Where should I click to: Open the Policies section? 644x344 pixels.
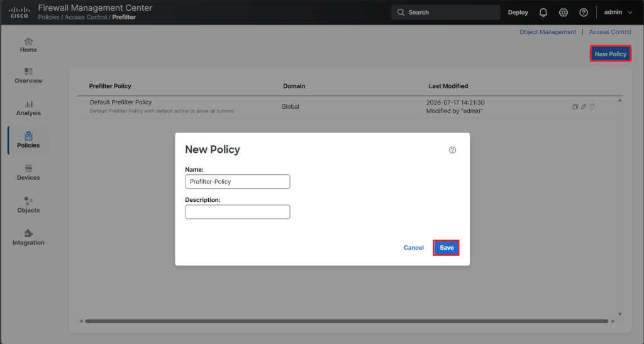pos(28,140)
